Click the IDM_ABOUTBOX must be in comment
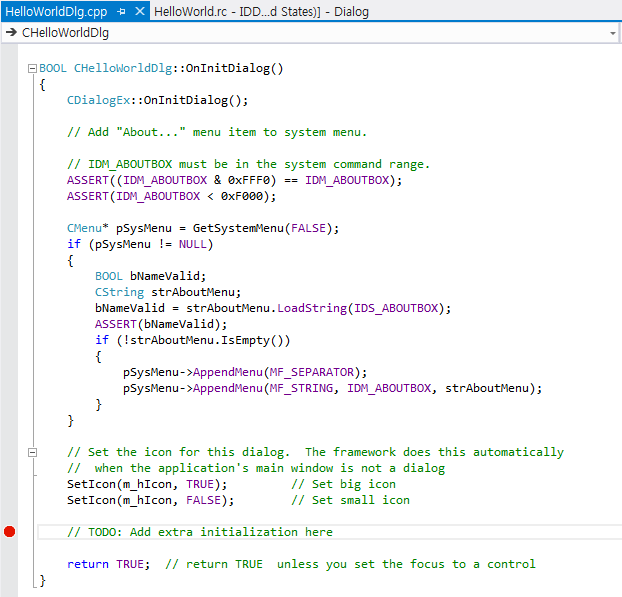The image size is (622, 597). (248, 164)
